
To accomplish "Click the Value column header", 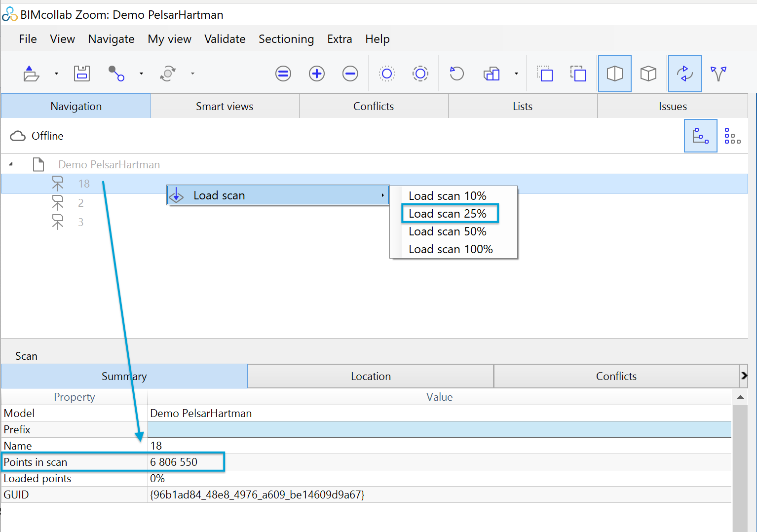I will pos(440,397).
